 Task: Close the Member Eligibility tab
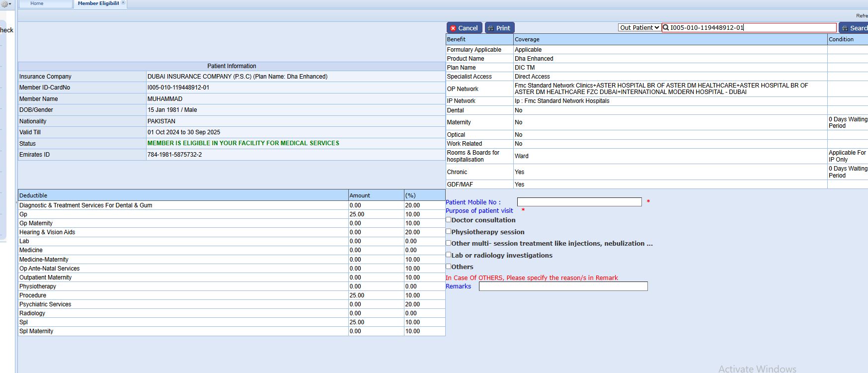click(x=123, y=3)
